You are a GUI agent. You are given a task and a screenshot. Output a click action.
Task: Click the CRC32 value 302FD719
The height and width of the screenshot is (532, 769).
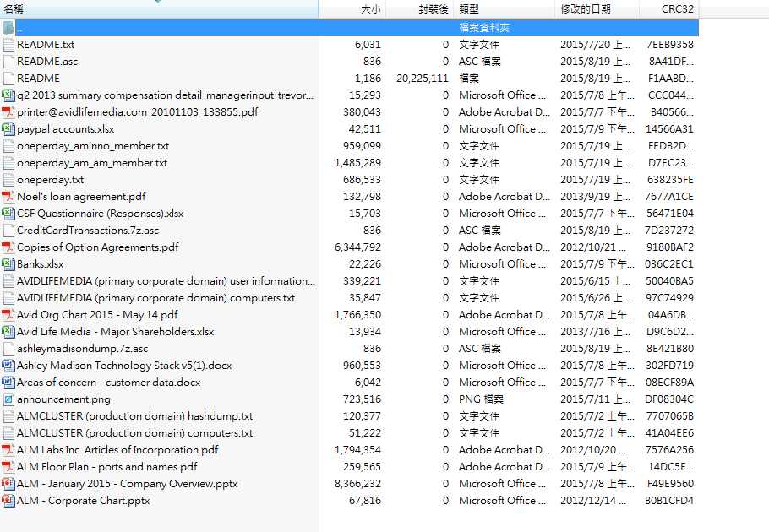click(x=670, y=366)
